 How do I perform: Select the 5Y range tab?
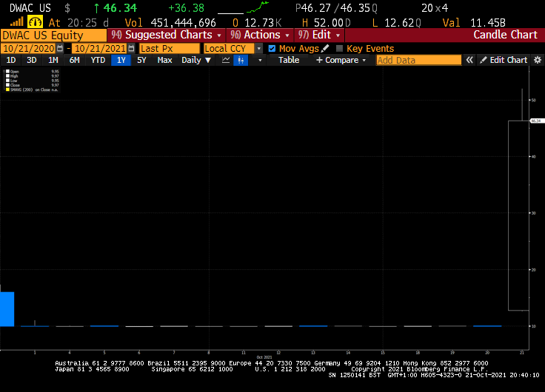click(x=141, y=60)
